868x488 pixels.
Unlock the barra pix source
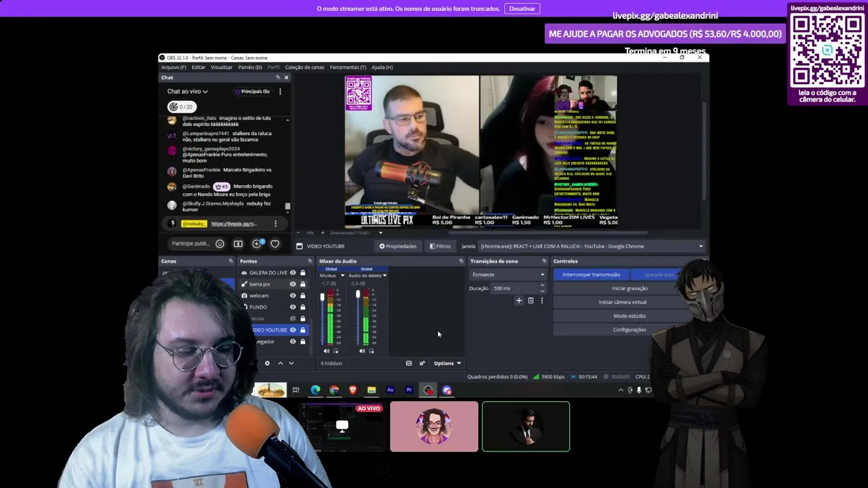tap(302, 284)
